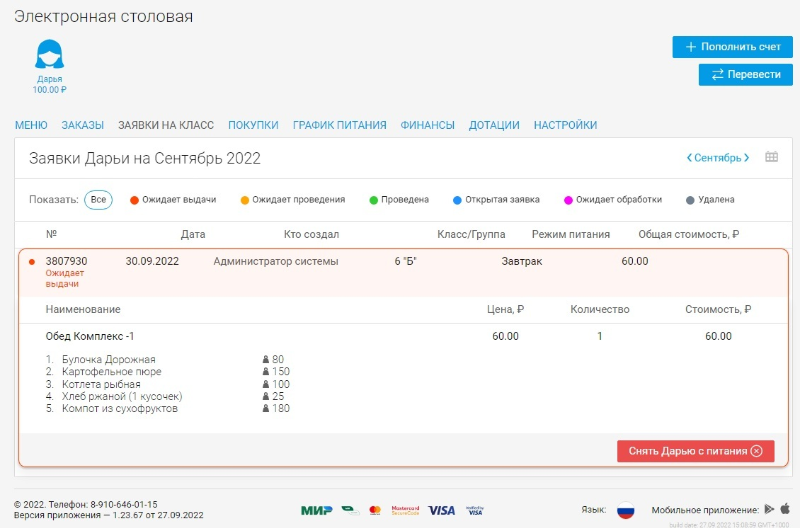The image size is (800, 528).
Task: Click the Общая стоимость column header
Action: click(x=689, y=235)
